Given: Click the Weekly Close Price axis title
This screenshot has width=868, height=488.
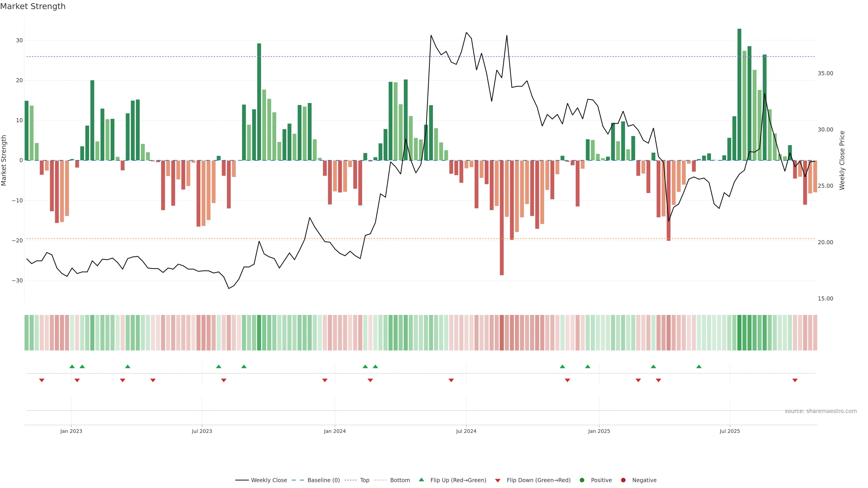Looking at the screenshot, I should 842,160.
